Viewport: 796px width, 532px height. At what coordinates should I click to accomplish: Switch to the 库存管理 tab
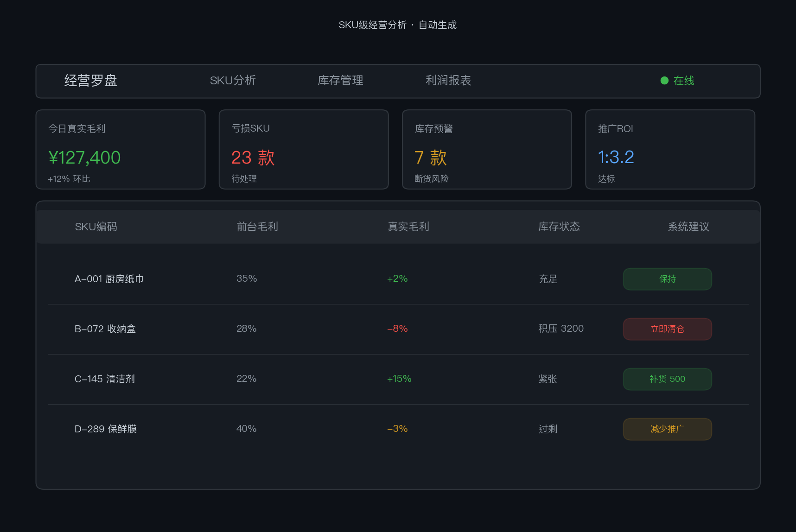(340, 81)
